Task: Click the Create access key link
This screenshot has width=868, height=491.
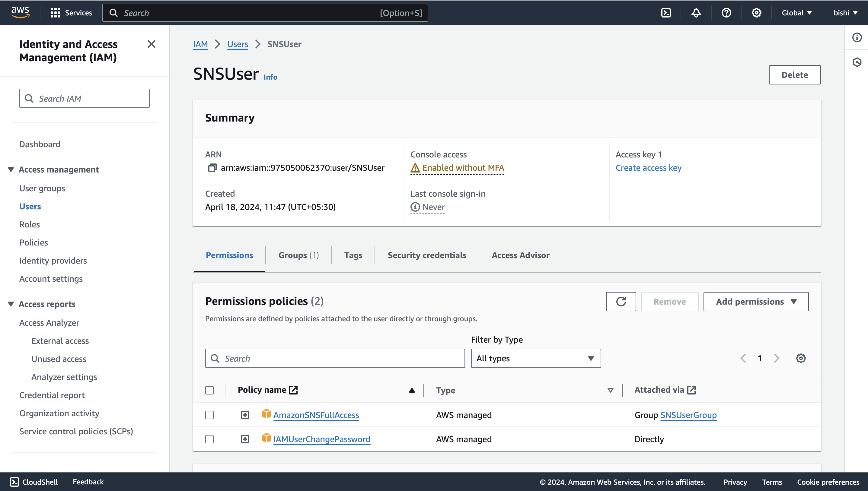Action: coord(648,168)
